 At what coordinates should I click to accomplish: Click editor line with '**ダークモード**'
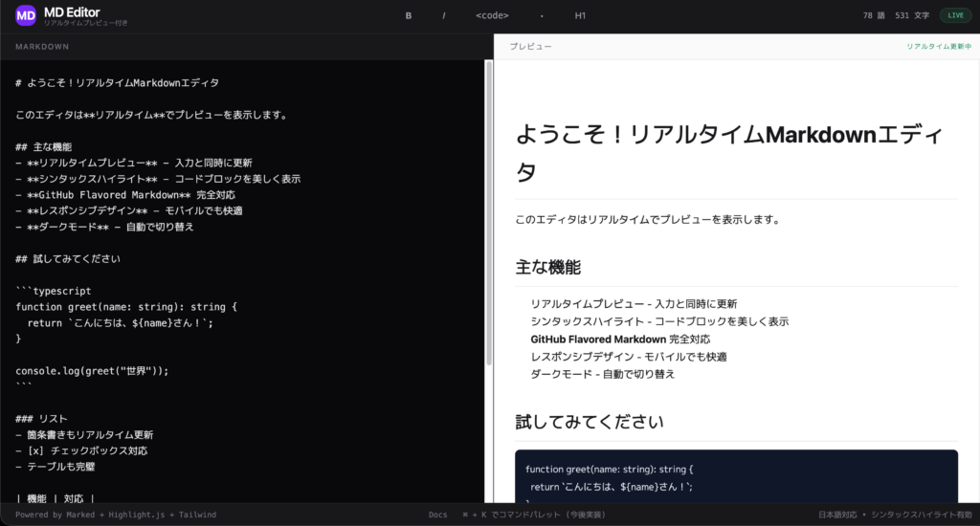104,227
